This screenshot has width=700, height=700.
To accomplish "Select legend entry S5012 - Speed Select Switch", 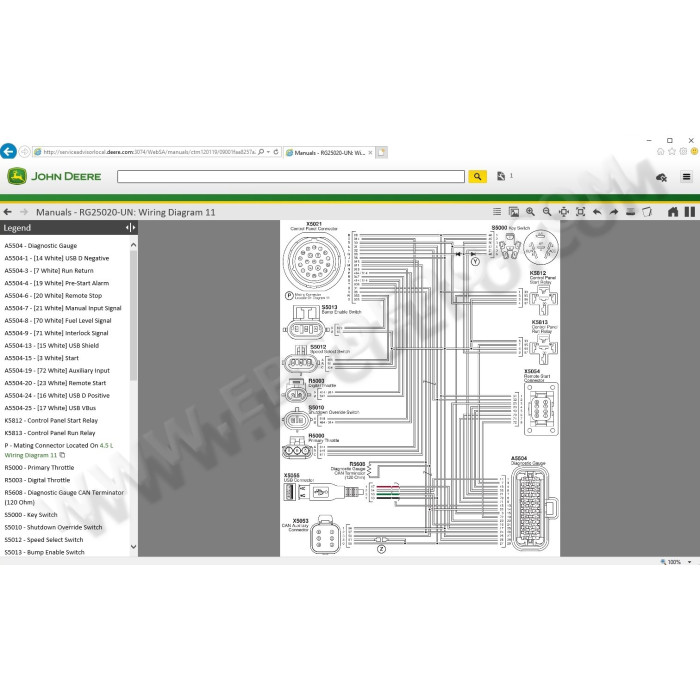I will pyautogui.click(x=44, y=540).
